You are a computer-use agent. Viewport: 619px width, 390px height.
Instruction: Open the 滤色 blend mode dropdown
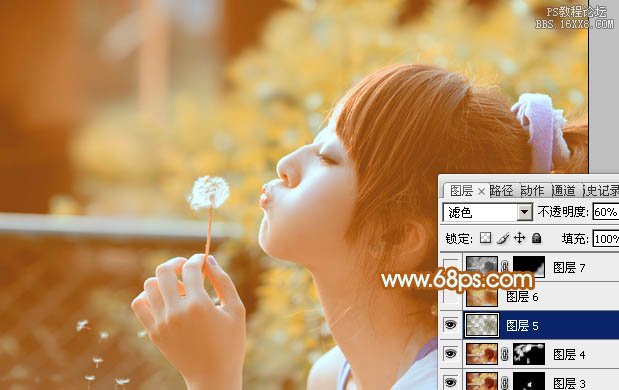tap(525, 212)
